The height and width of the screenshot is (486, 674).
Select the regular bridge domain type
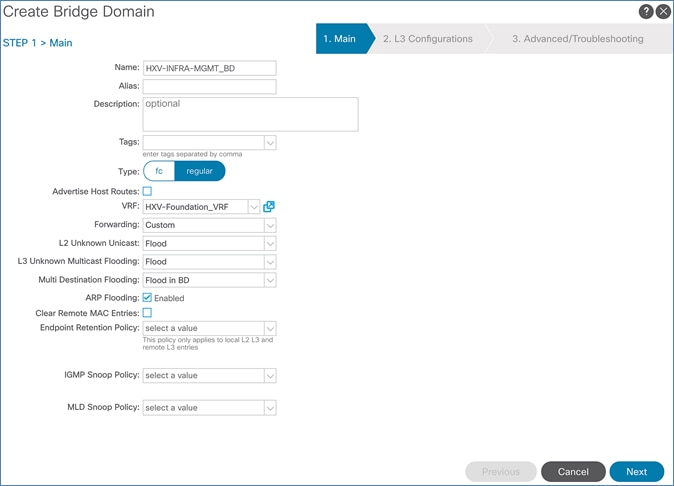[199, 171]
